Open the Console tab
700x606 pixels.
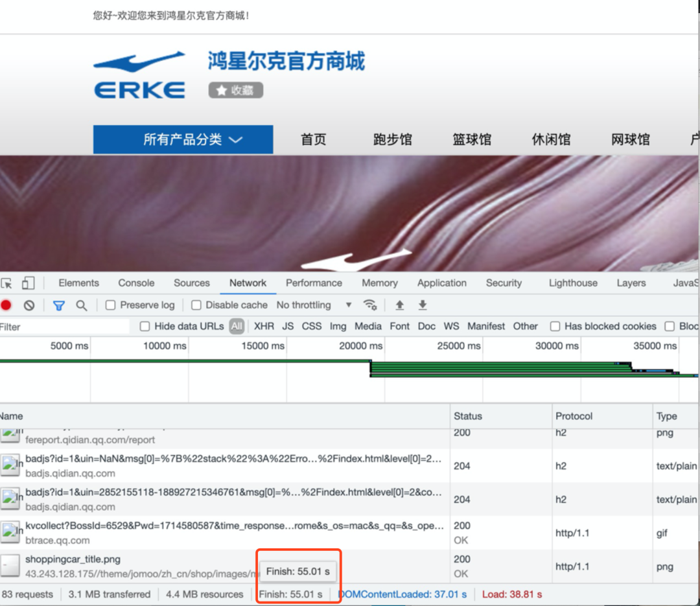(x=136, y=283)
